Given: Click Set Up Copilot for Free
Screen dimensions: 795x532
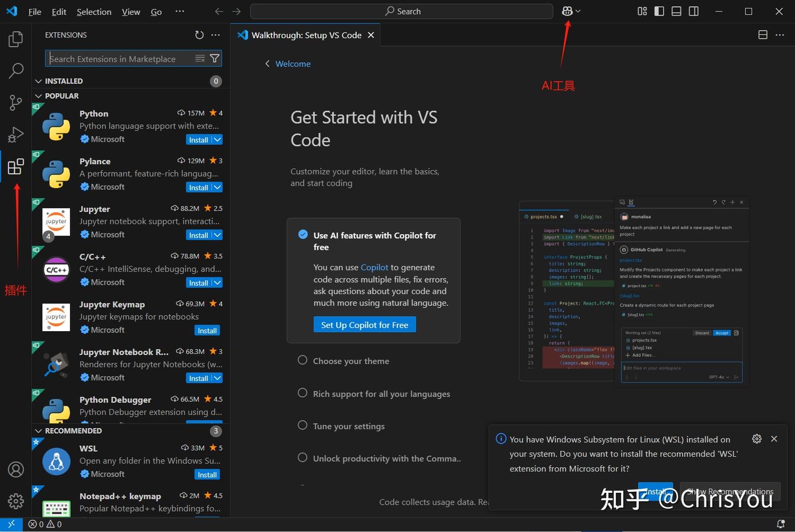Looking at the screenshot, I should point(364,324).
